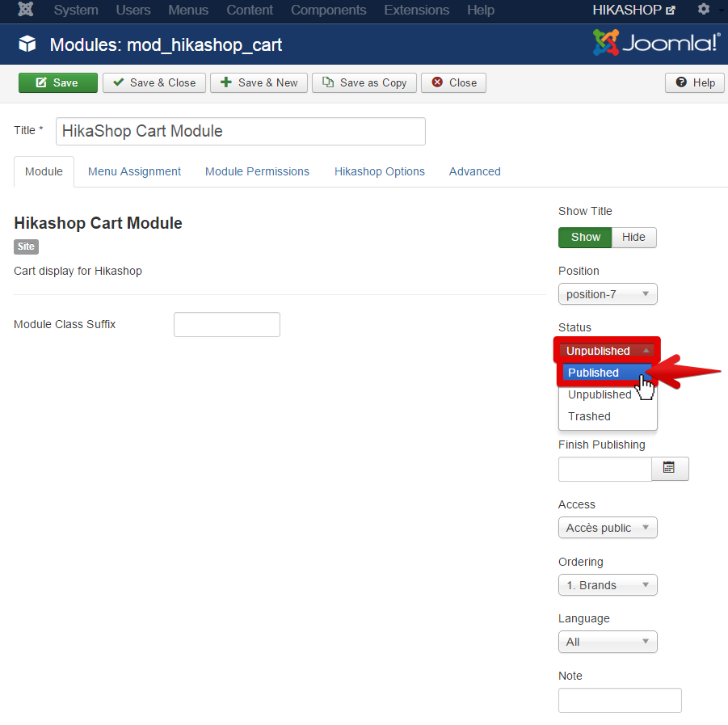Viewport: 728px width, 725px height.
Task: Click Save & New button
Action: click(259, 82)
